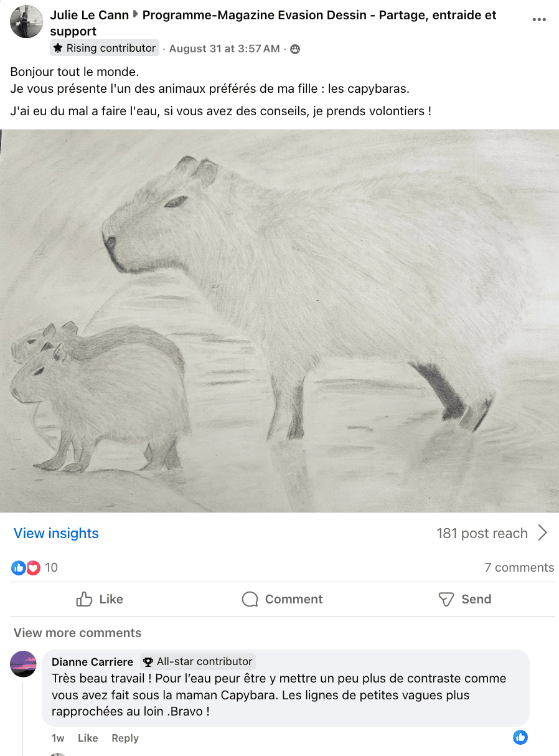Reply to Dianne Carriere's comment
This screenshot has width=559, height=756.
pyautogui.click(x=125, y=738)
